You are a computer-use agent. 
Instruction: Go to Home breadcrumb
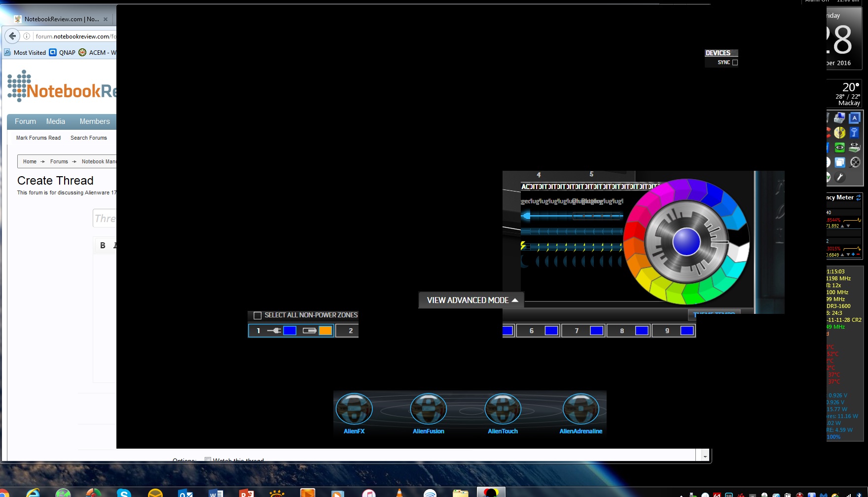pos(30,161)
